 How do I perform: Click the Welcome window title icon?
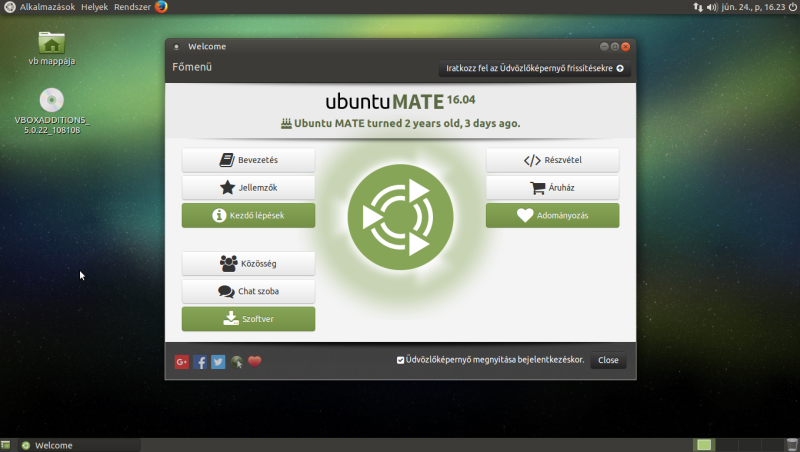point(177,47)
